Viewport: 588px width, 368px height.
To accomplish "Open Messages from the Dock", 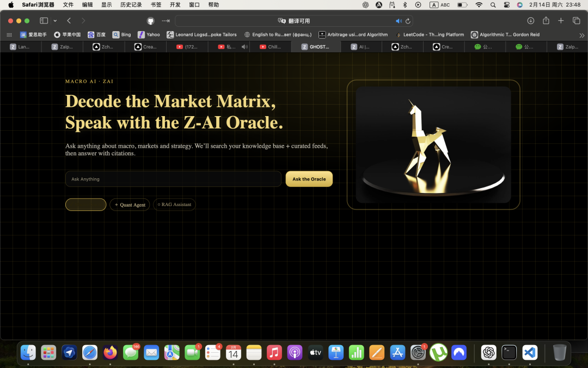I will coord(131,353).
